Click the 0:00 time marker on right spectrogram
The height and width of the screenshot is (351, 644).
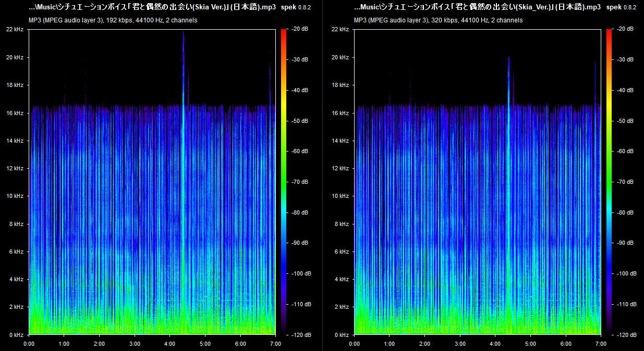pyautogui.click(x=355, y=344)
